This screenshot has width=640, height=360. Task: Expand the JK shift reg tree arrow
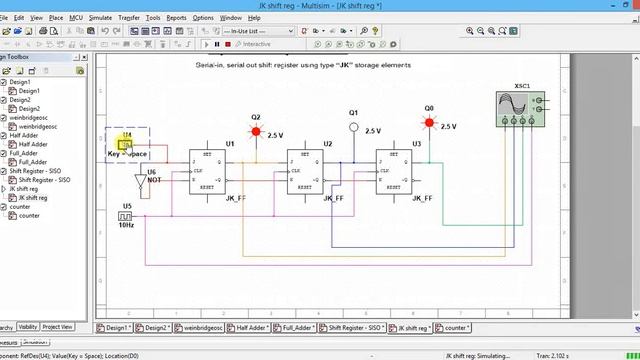point(4,189)
